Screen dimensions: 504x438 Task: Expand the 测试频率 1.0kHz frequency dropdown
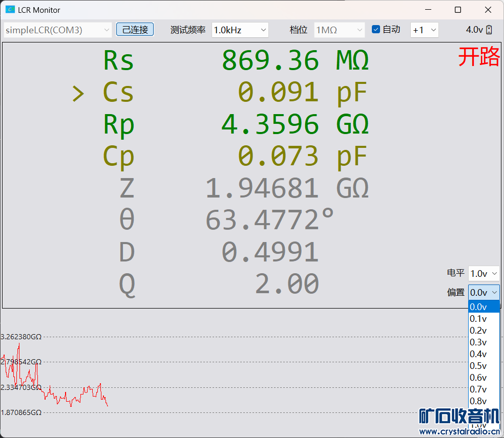[240, 30]
